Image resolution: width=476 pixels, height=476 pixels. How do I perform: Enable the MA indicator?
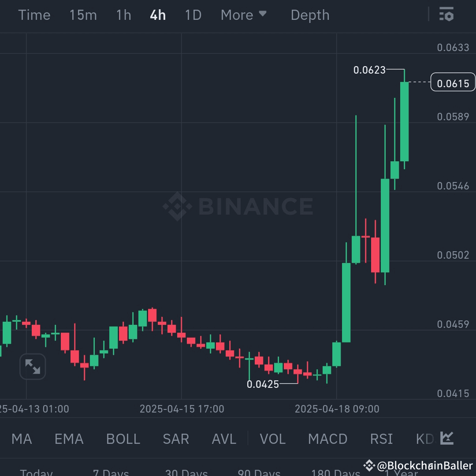coord(21,439)
